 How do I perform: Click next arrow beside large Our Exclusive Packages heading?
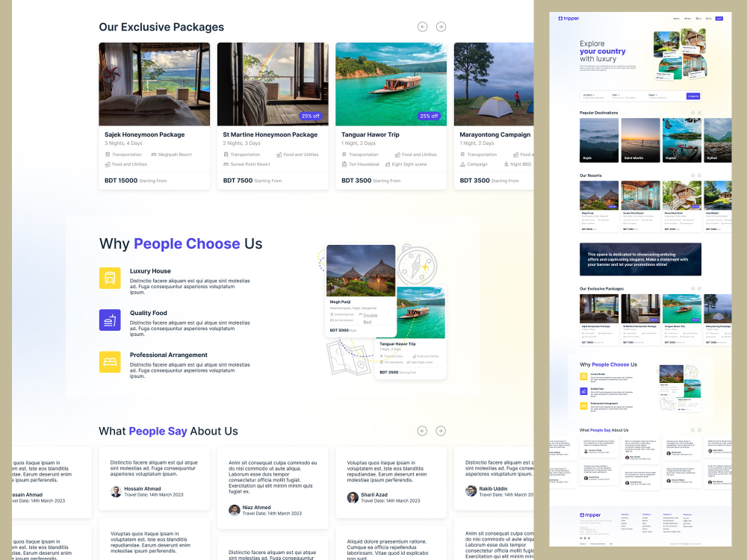[441, 27]
